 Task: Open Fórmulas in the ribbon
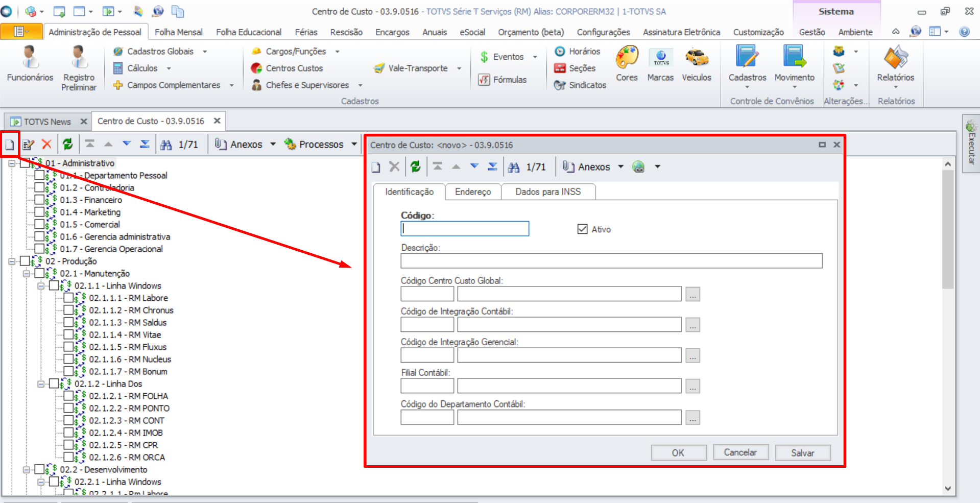click(503, 80)
